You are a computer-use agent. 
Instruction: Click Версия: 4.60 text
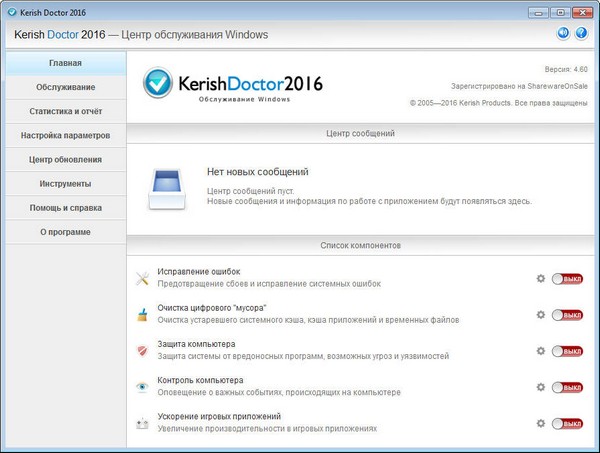point(566,69)
